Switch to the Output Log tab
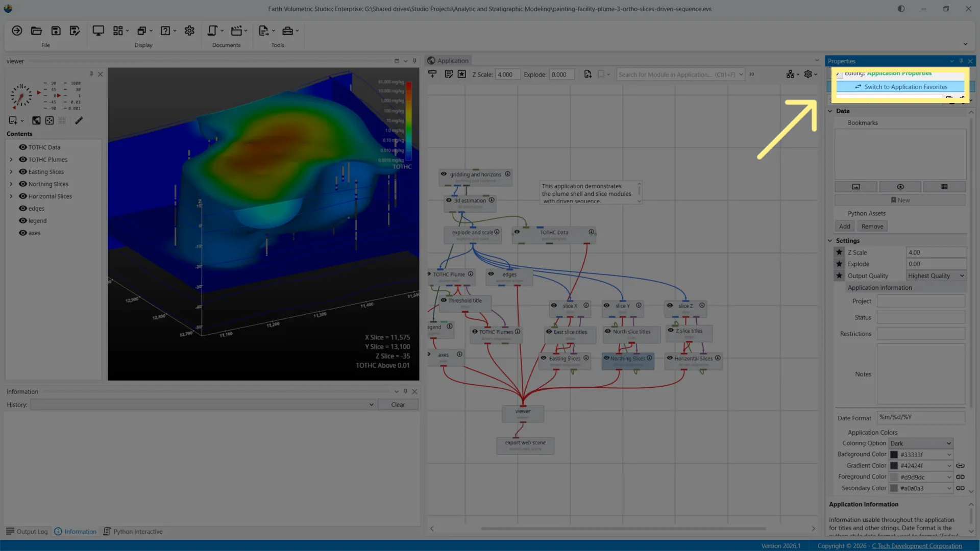Viewport: 980px width, 551px height. coord(27,532)
